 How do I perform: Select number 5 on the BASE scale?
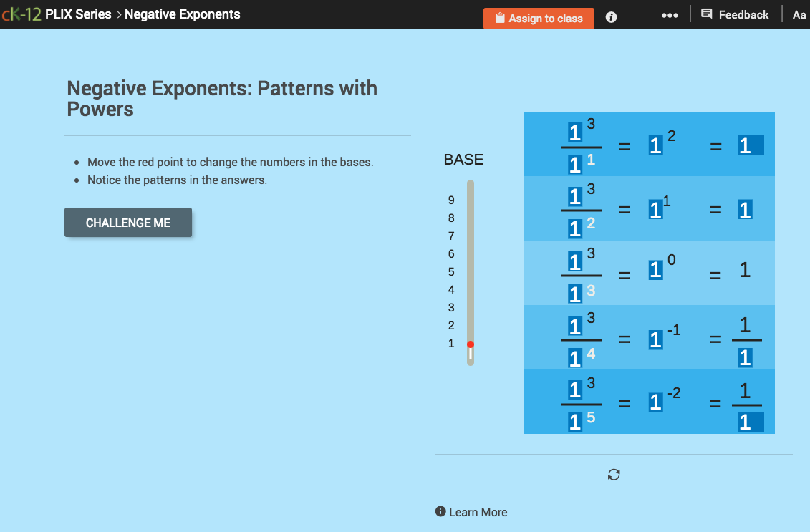click(451, 271)
